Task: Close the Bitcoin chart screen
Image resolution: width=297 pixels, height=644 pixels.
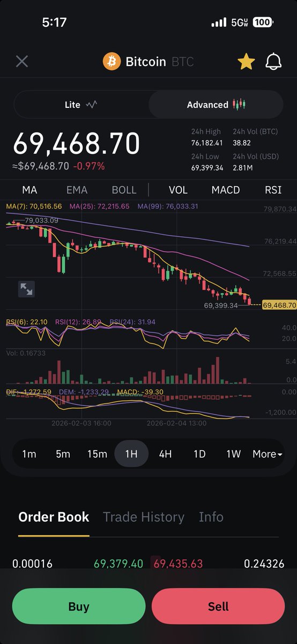Action: coord(21,61)
